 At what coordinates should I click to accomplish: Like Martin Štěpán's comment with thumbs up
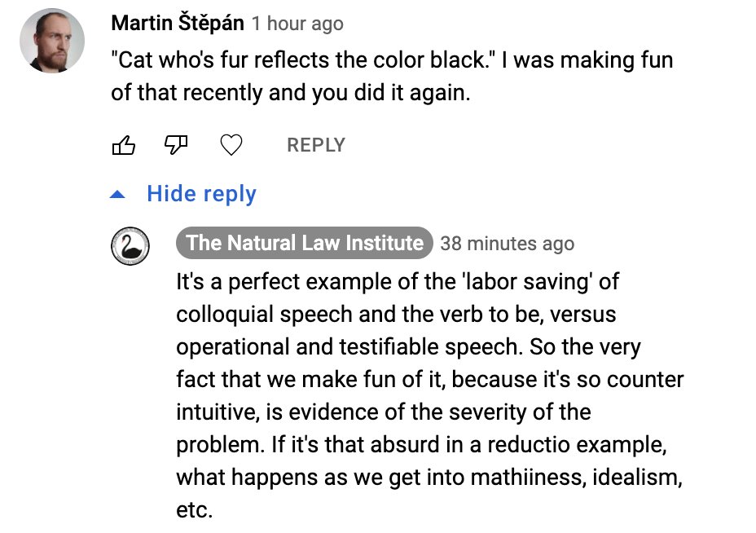[x=123, y=146]
